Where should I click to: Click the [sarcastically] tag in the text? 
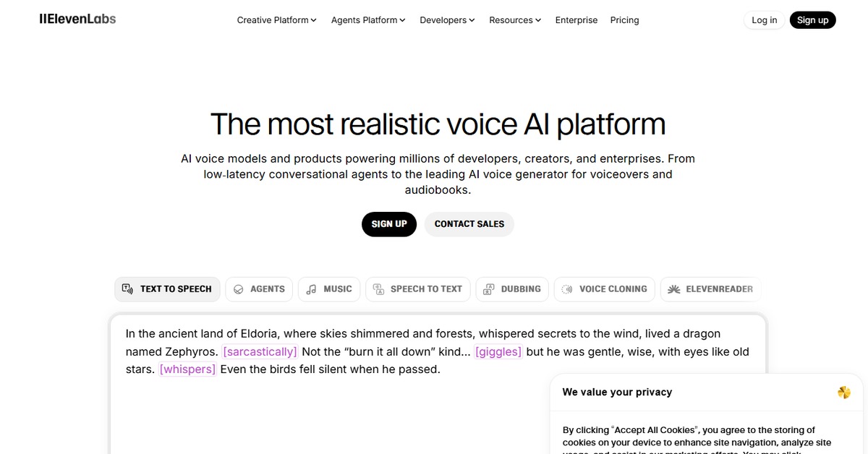(x=260, y=352)
